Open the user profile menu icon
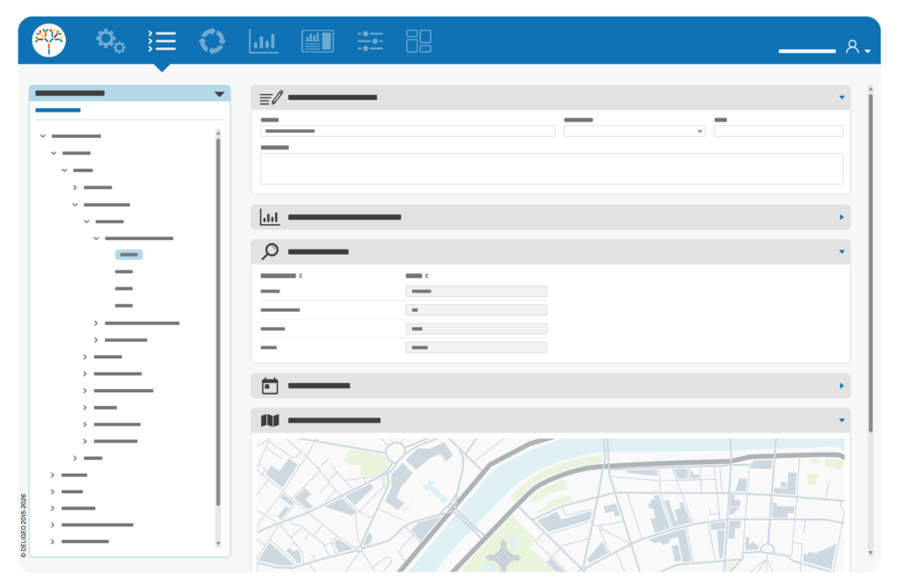This screenshot has height=588, width=900. (858, 47)
